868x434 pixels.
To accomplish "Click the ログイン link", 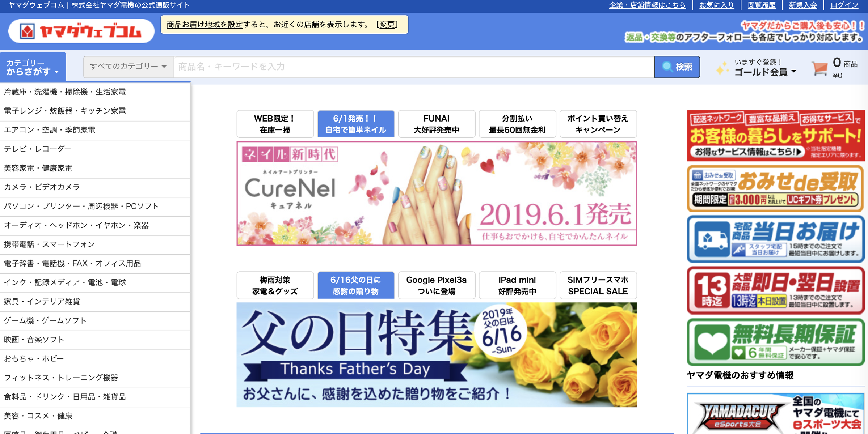I will 844,5.
